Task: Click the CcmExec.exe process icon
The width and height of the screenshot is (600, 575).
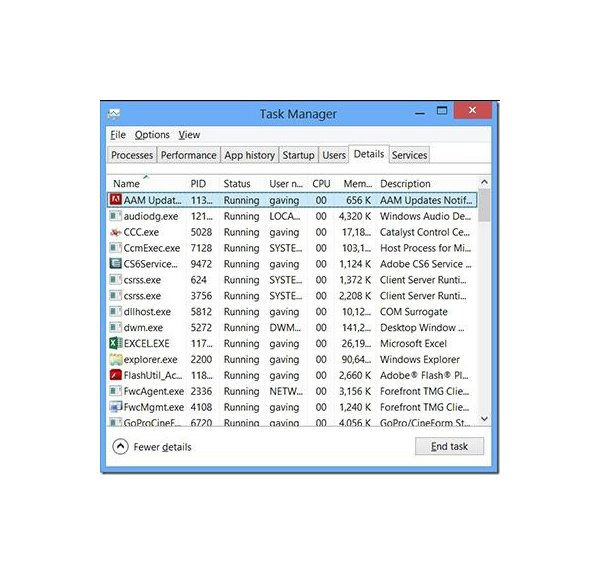Action: (x=116, y=248)
